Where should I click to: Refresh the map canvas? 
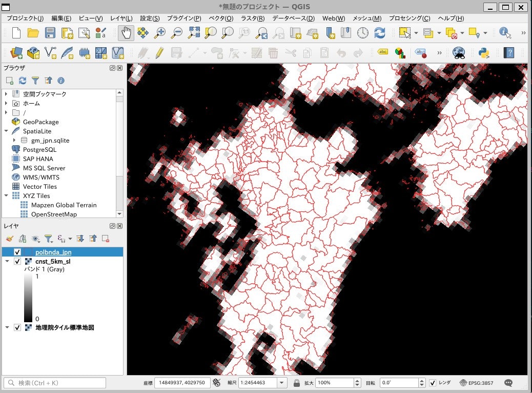[380, 32]
